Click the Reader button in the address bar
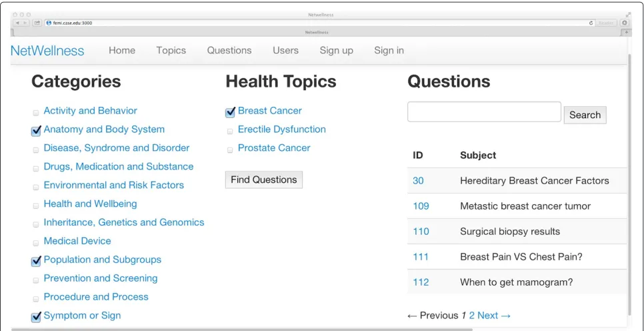Screen dimensions: 644x331 tap(606, 23)
